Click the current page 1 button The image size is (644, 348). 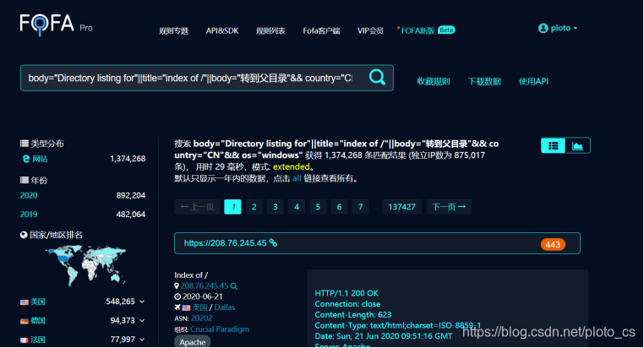click(233, 207)
